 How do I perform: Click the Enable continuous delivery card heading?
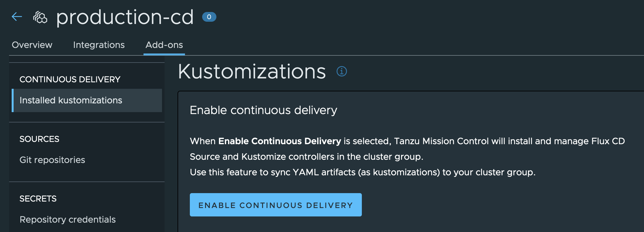(263, 110)
